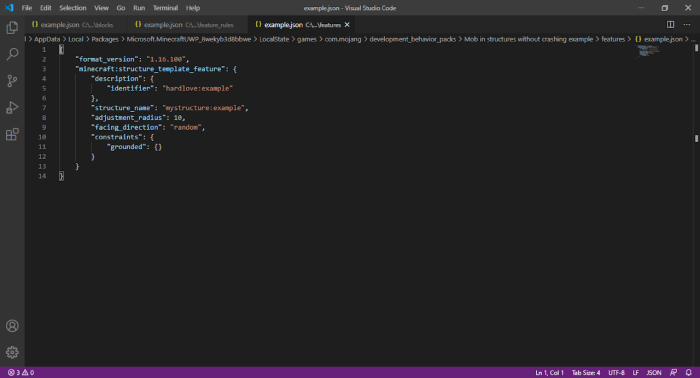Click the "hardlove:example" identifier value

tap(197, 88)
